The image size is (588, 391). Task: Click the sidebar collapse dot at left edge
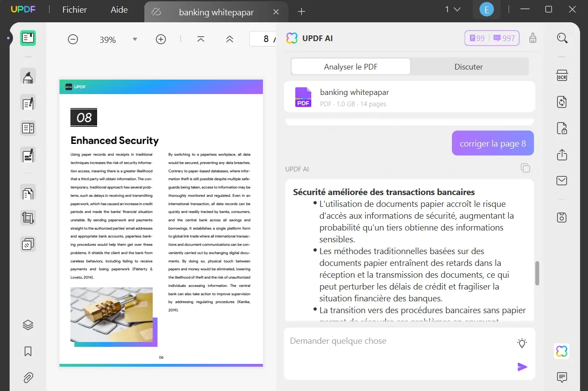point(8,38)
